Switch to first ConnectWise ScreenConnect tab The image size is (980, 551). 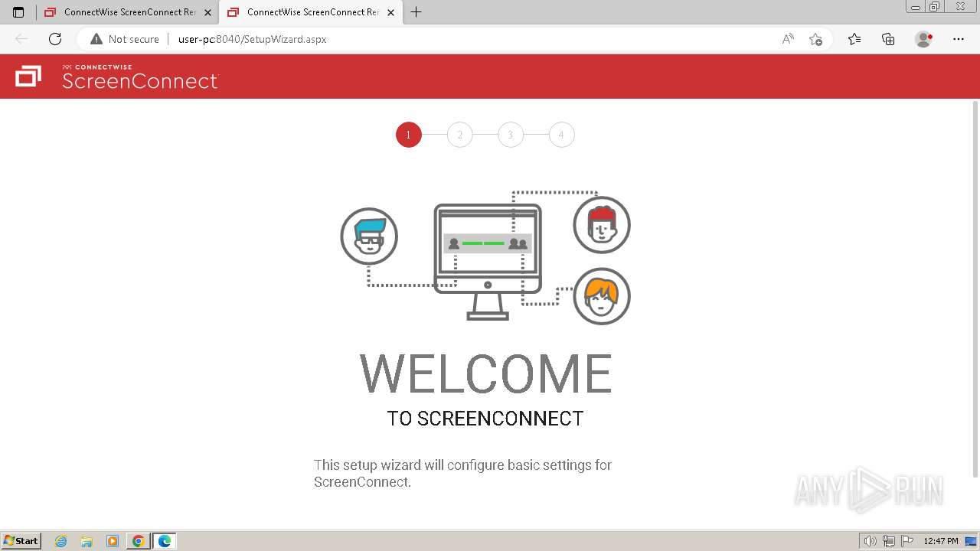pos(128,12)
